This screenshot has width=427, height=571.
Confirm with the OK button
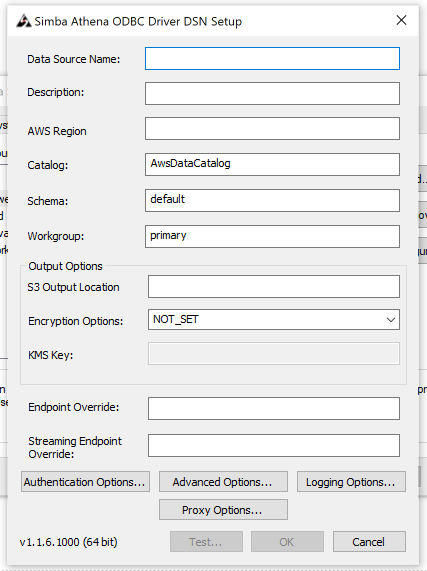(x=287, y=542)
